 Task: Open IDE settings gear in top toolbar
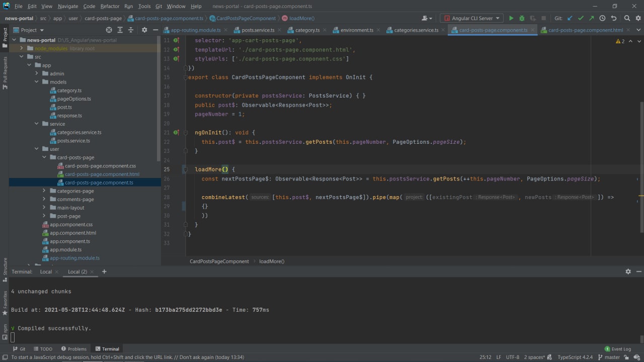(638, 18)
